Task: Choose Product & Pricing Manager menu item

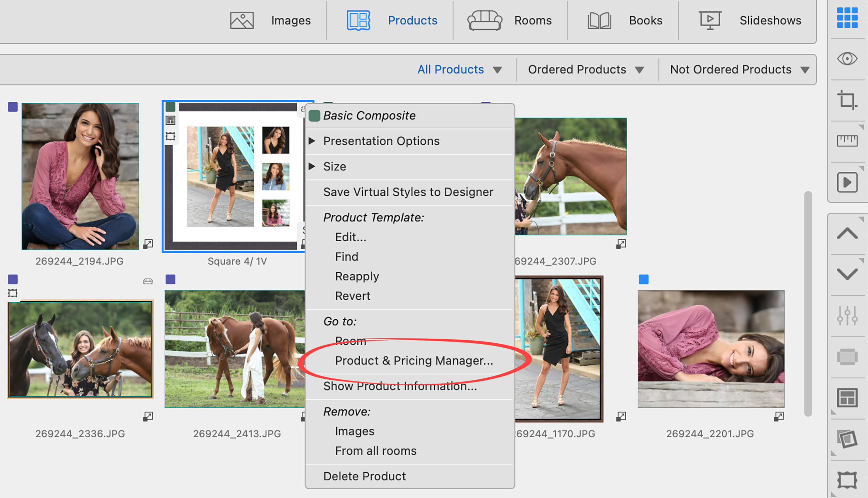Action: [414, 360]
